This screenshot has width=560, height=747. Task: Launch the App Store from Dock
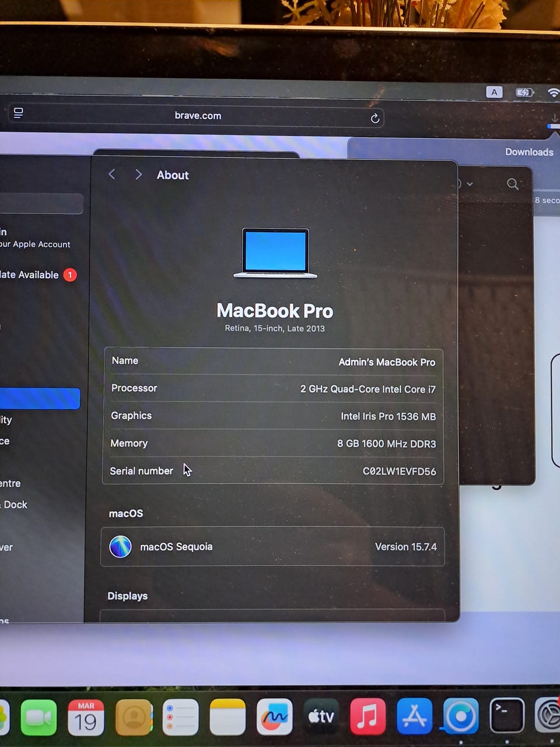414,716
